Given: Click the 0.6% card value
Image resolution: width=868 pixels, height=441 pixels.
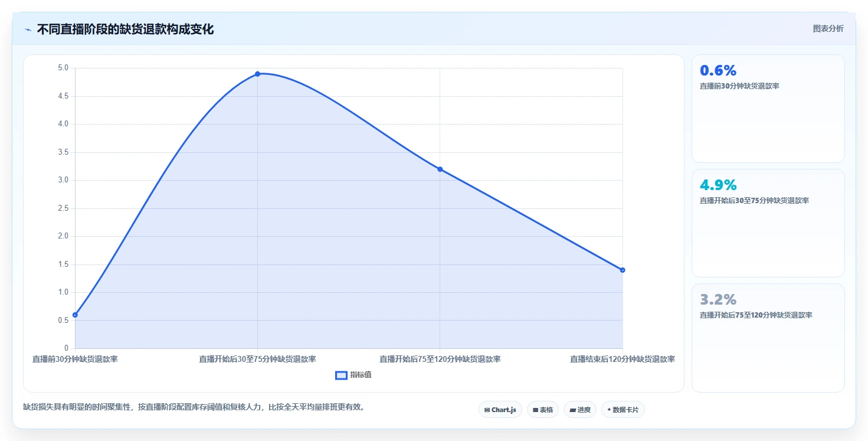Looking at the screenshot, I should click(718, 70).
